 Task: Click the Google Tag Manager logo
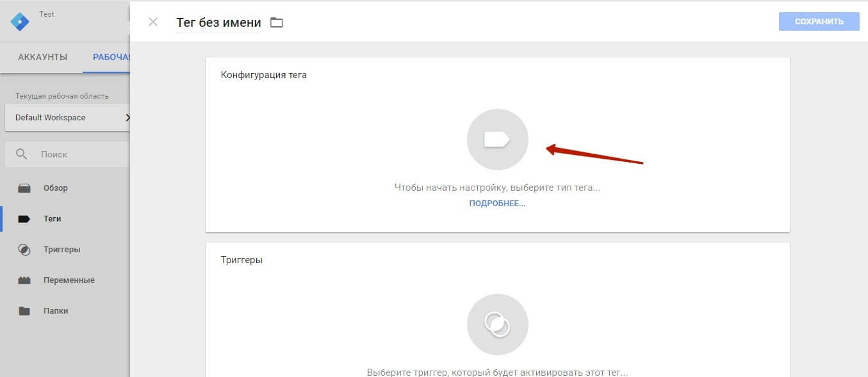click(20, 22)
